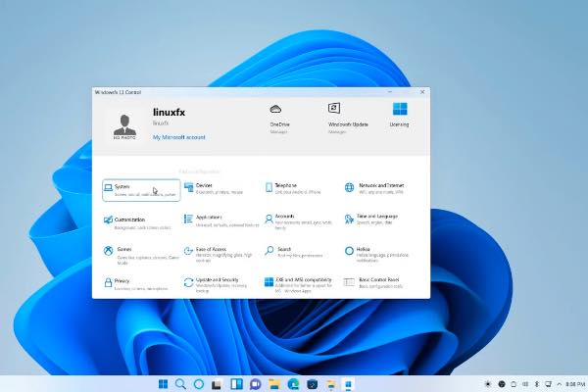
Task: Open the Basic Control Panel icon
Action: [349, 282]
